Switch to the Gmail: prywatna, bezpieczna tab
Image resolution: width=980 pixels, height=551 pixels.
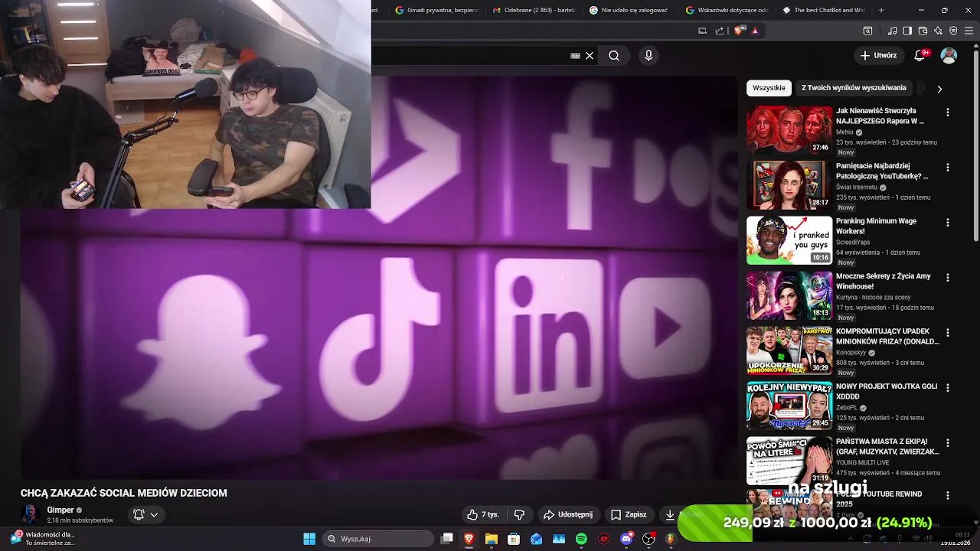(437, 10)
